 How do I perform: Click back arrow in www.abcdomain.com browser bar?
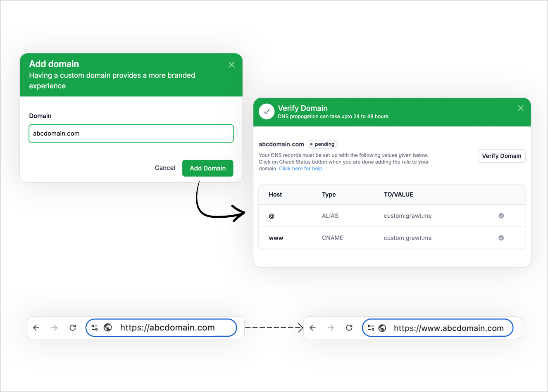[x=313, y=328]
